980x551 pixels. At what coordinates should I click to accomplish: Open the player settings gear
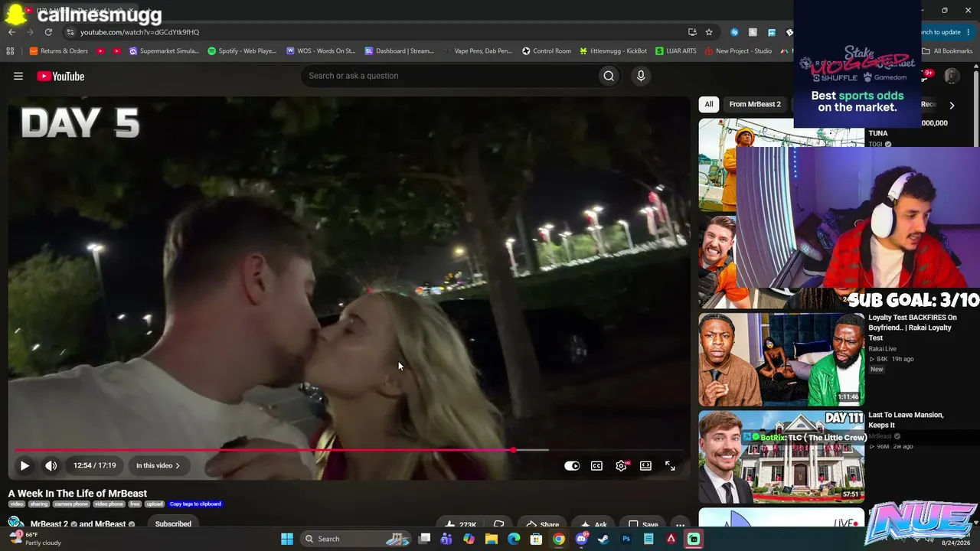pos(621,465)
